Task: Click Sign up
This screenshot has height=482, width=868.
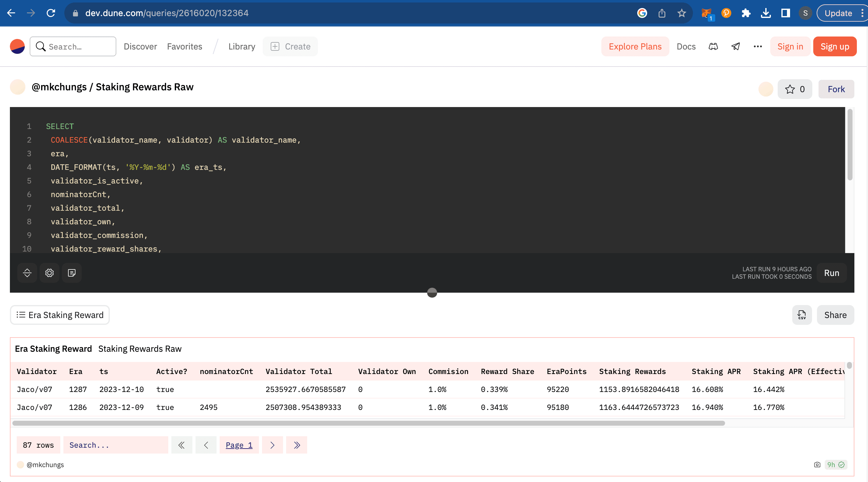Action: tap(835, 46)
